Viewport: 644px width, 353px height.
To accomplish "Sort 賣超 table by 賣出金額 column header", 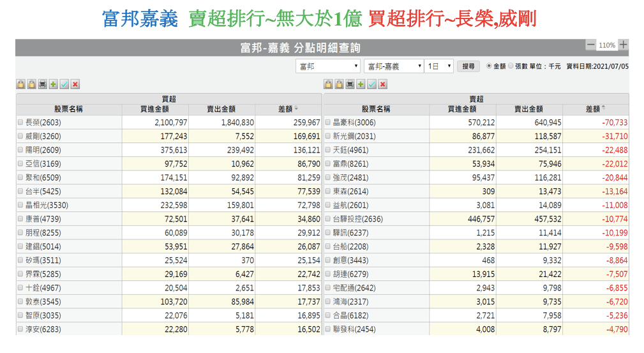I will click(527, 109).
